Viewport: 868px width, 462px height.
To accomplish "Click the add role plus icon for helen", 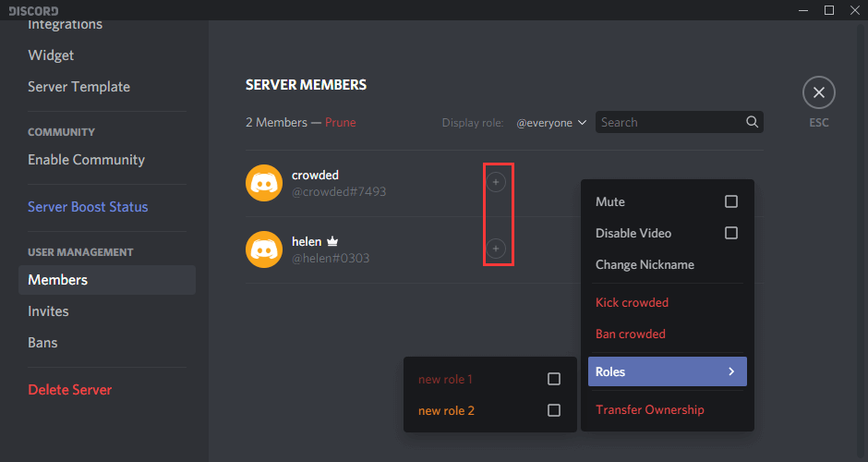I will tap(496, 249).
